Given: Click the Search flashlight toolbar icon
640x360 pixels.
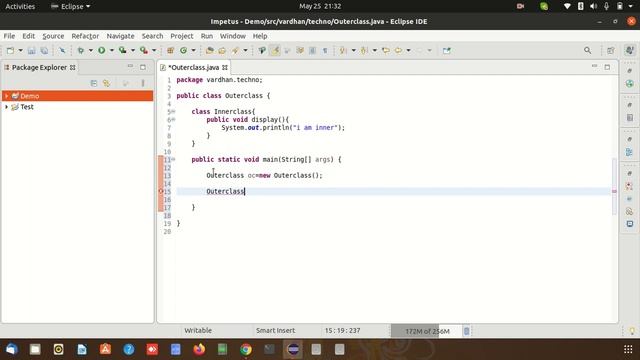Looking at the screenshot, I should click(236, 51).
